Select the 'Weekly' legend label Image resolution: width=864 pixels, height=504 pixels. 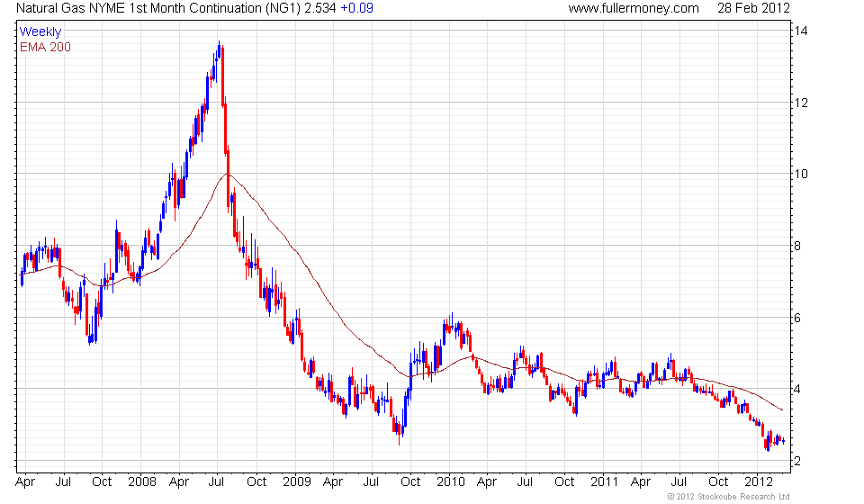click(40, 31)
